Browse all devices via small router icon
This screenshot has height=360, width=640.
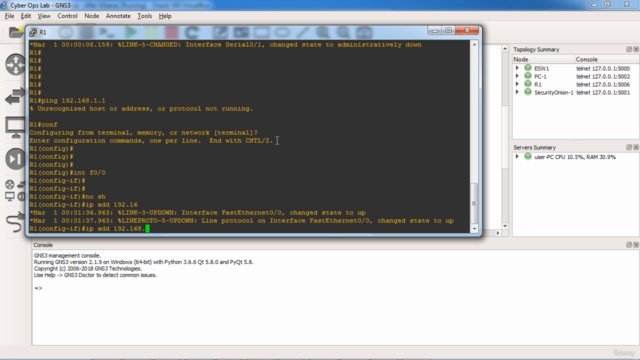click(x=10, y=184)
